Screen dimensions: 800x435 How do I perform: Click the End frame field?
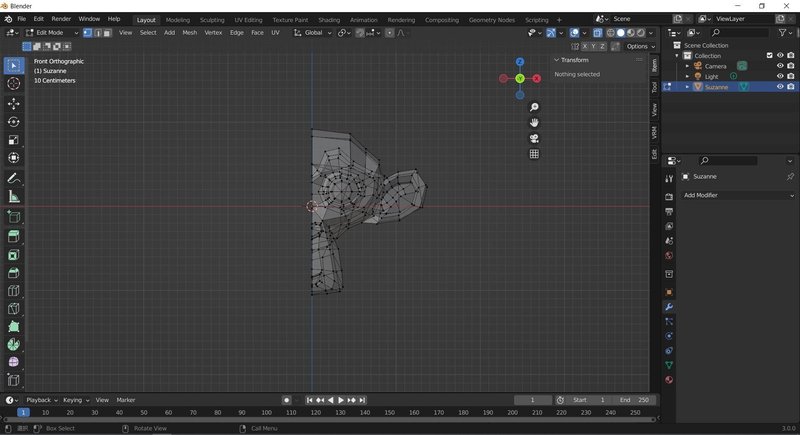click(x=634, y=400)
